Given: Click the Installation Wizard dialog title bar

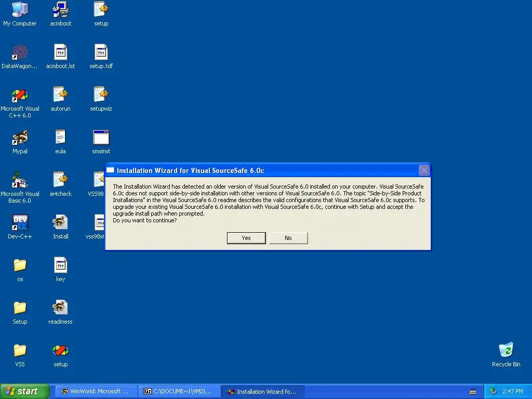Looking at the screenshot, I should 268,170.
